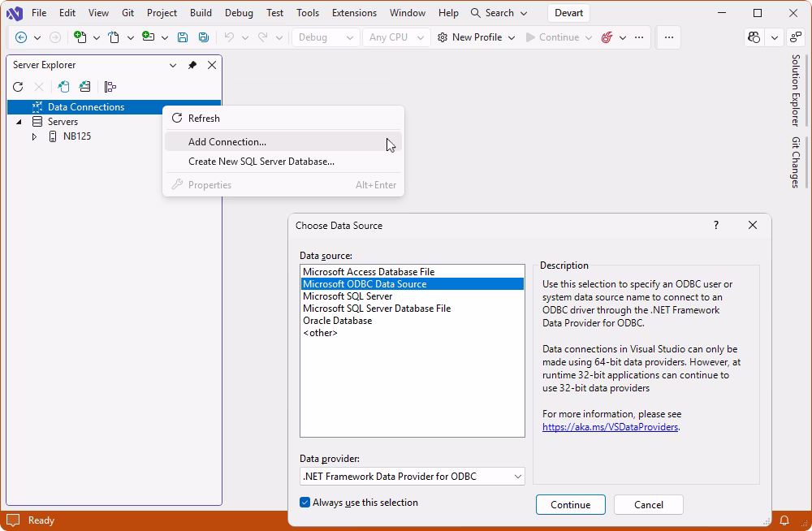Click the Search box in menu bar
Screen dimensions: 812x531
[499, 13]
